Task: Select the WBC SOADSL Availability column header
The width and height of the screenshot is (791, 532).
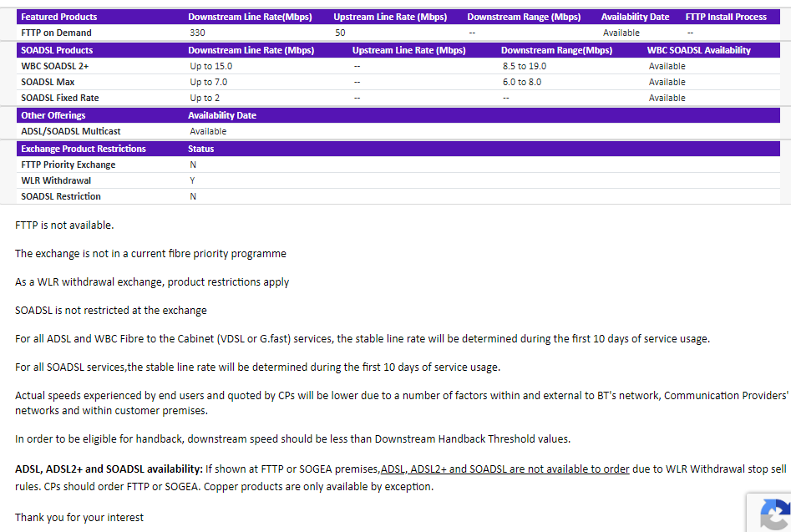Action: pos(698,50)
